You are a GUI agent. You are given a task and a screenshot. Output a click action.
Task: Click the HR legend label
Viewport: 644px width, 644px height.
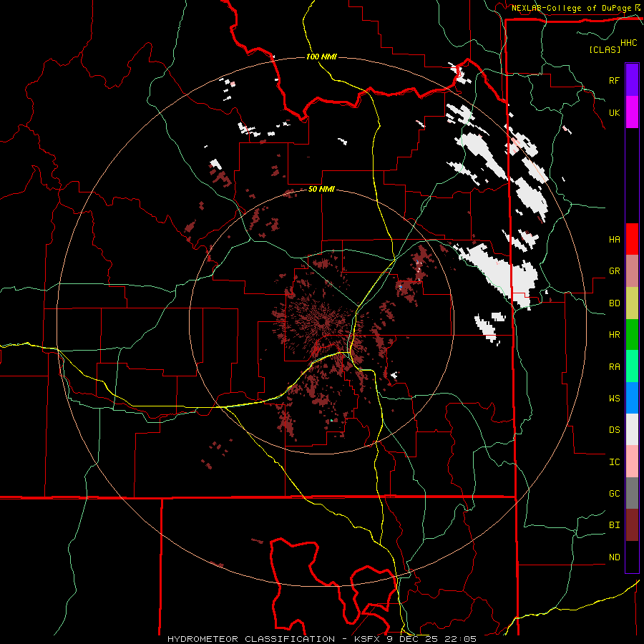point(614,335)
